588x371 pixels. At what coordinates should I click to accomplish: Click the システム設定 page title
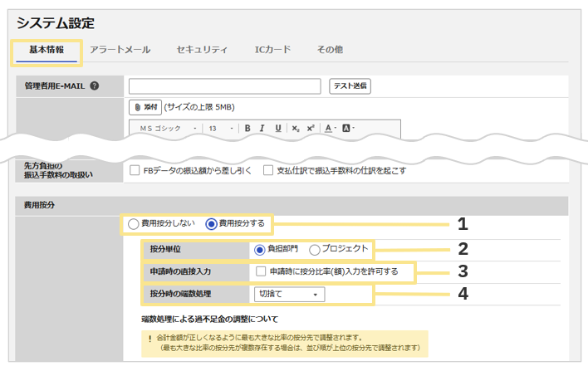[56, 23]
